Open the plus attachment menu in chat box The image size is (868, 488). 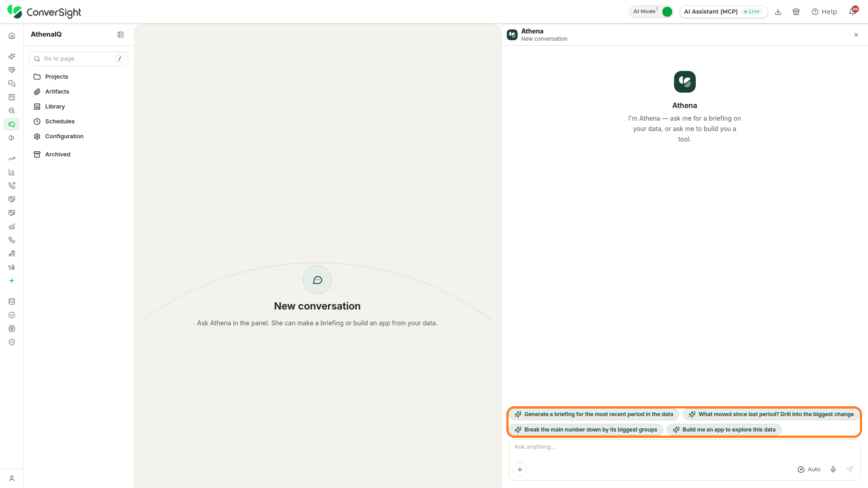[520, 469]
